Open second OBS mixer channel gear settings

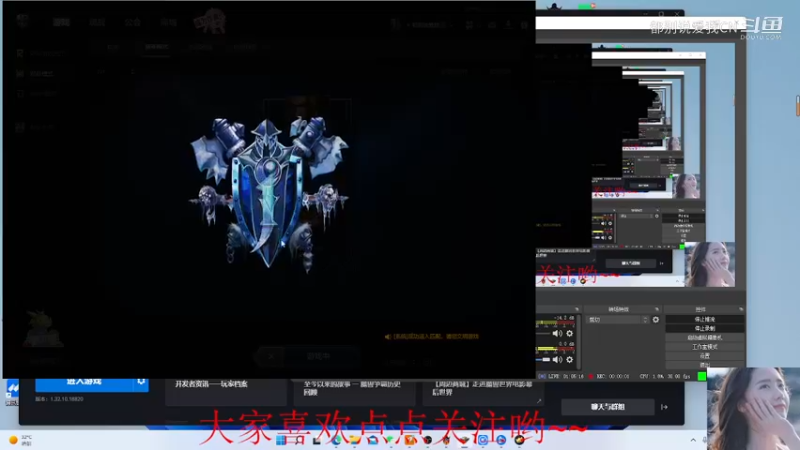(x=569, y=360)
